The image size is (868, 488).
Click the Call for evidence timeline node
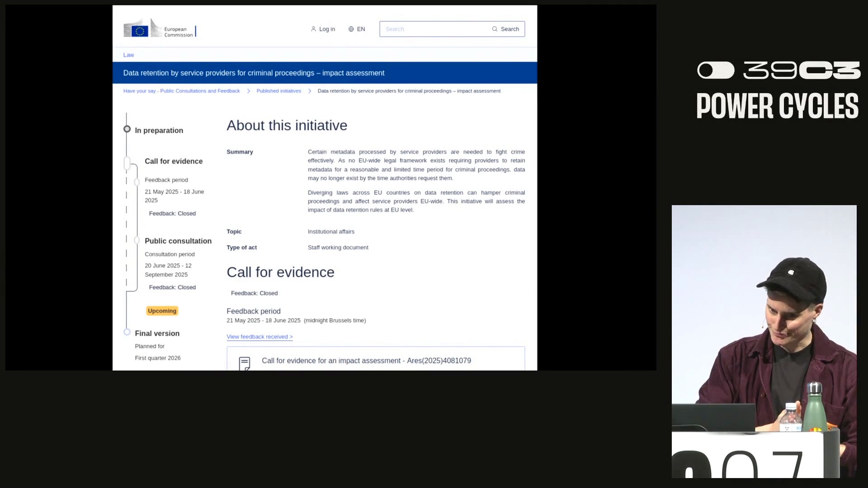127,163
